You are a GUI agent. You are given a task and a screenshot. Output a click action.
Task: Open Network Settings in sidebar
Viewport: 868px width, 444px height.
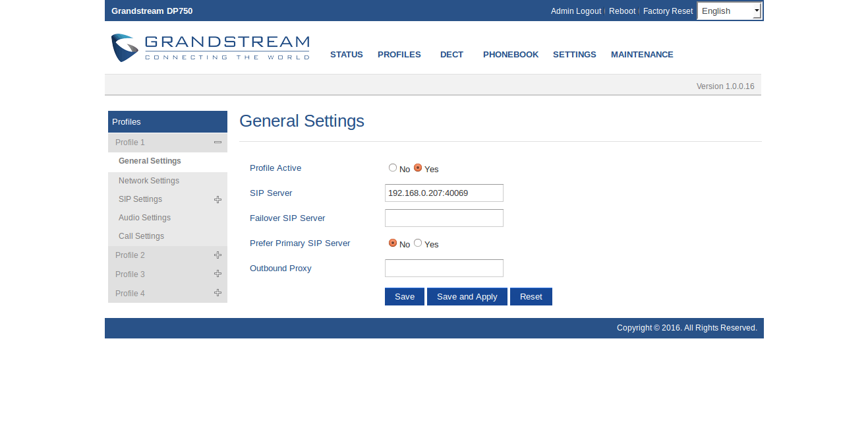149,181
